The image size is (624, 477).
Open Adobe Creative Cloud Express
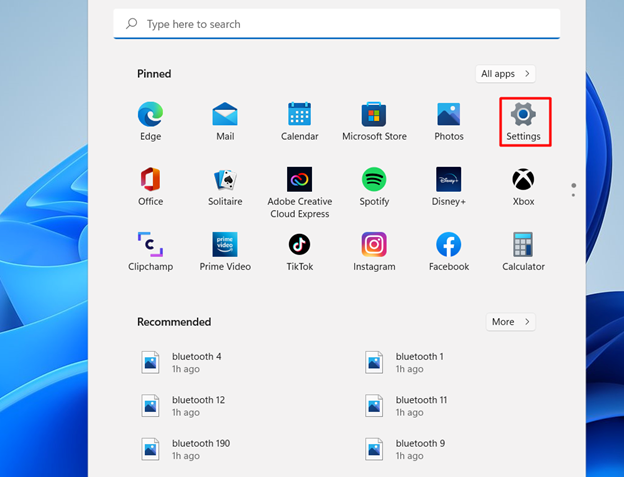coord(299,180)
